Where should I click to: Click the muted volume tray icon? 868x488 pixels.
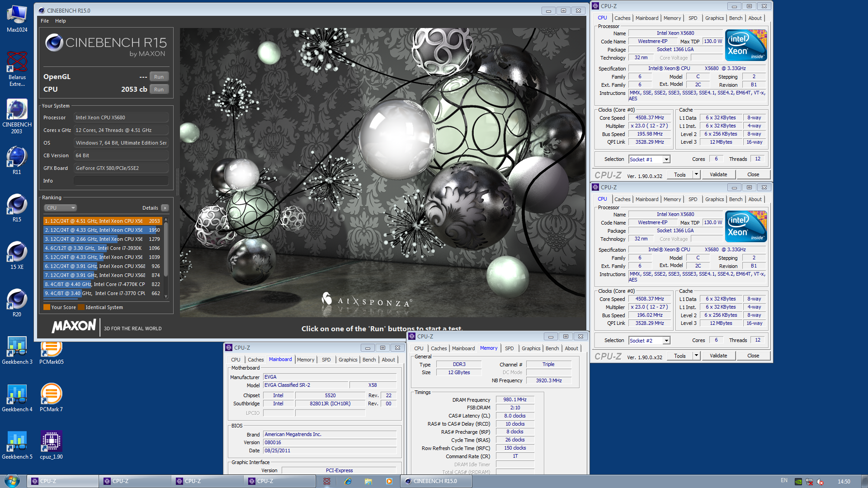[x=820, y=482]
